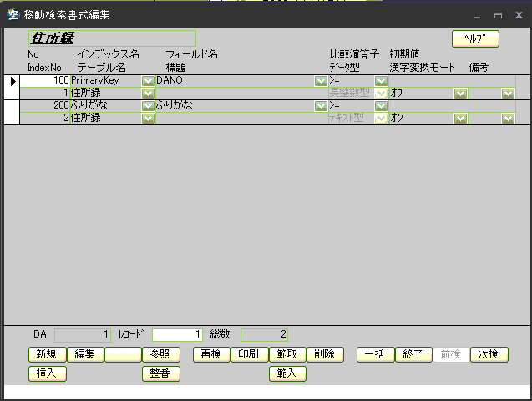Screen dimensions: 532x401
Task: Click the 編集 (edit) button
Action: pyautogui.click(x=85, y=354)
